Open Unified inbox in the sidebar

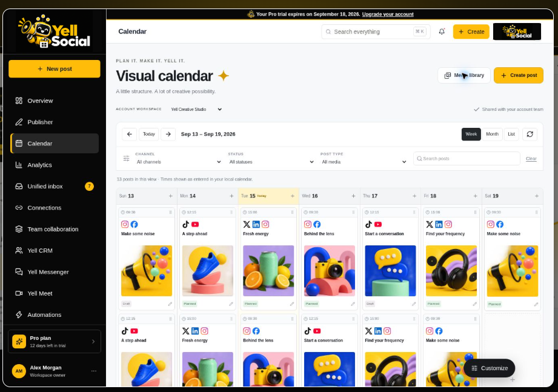tap(55, 187)
